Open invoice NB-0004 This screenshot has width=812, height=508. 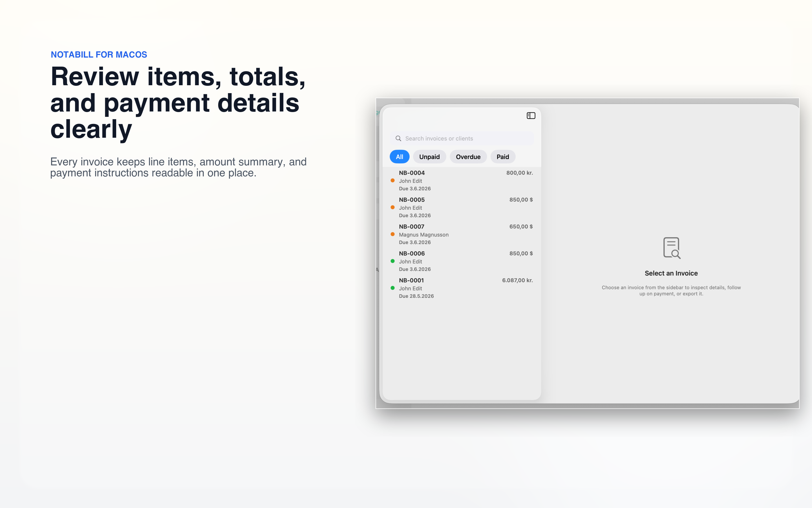tap(462, 180)
